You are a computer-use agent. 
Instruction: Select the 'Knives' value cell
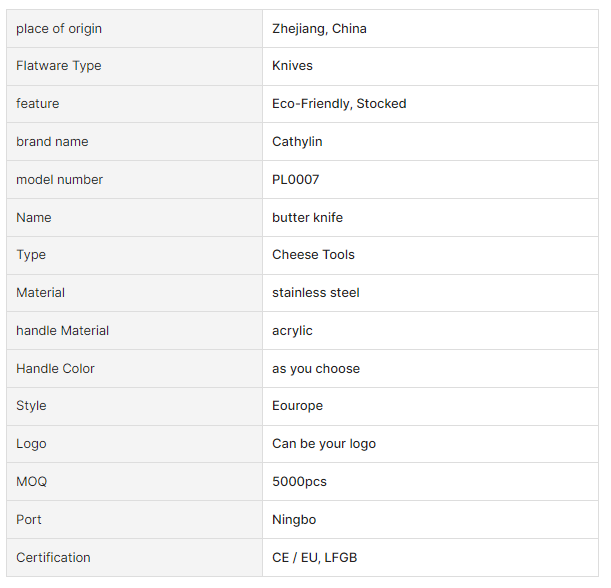click(292, 66)
